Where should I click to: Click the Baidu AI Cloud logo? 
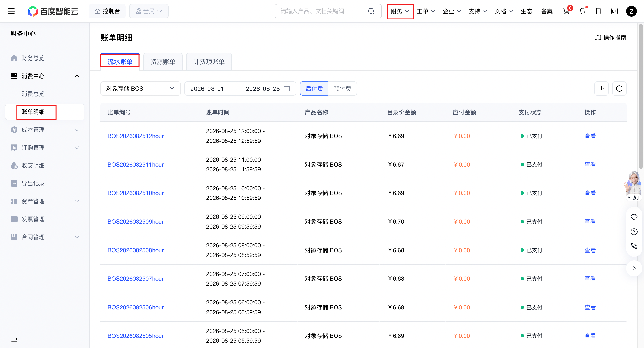(x=53, y=11)
